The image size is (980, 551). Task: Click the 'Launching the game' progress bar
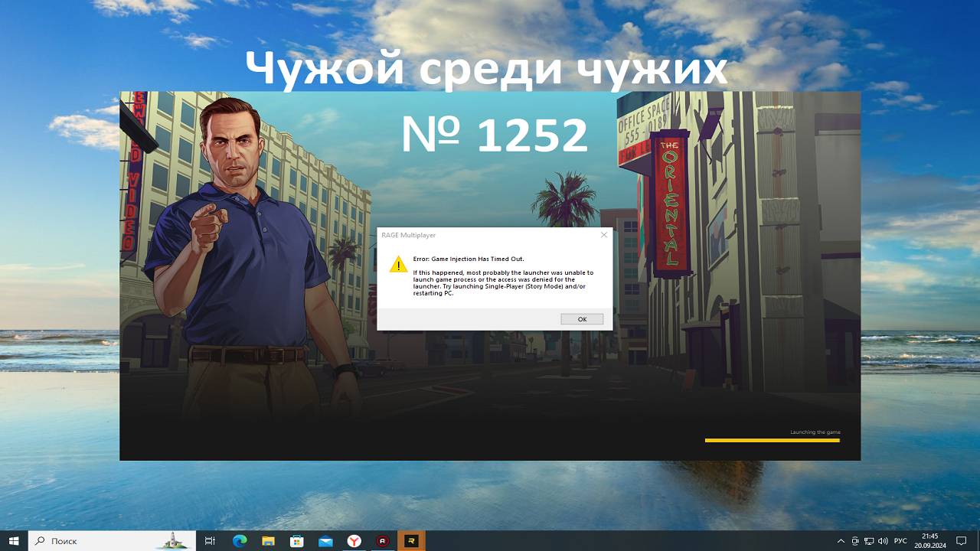tap(772, 440)
